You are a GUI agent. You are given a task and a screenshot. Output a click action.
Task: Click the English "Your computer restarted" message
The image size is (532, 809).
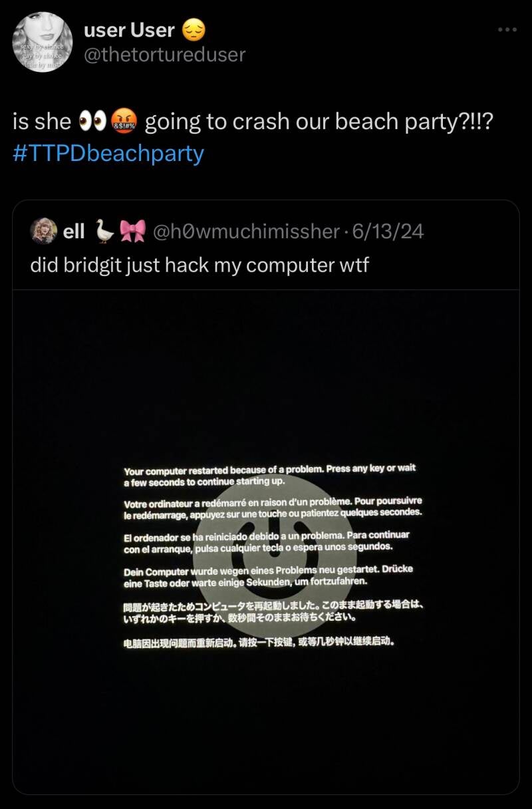269,475
